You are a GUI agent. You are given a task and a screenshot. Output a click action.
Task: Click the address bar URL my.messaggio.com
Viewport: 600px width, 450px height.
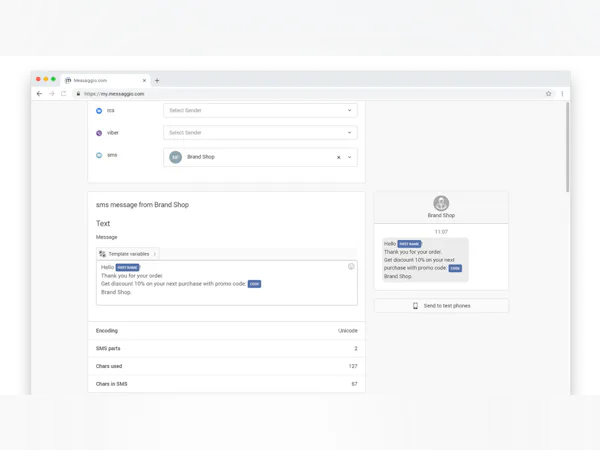click(114, 94)
